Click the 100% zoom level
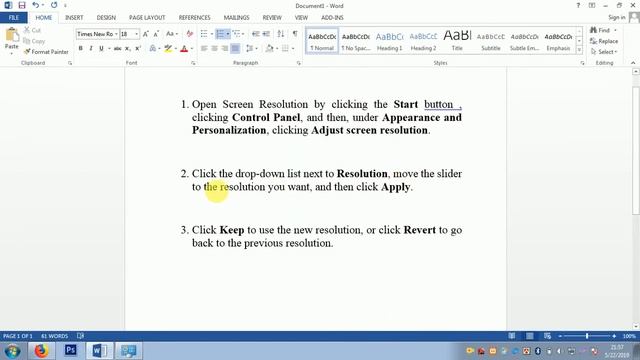Screen dimensions: 640x360 pos(629,336)
